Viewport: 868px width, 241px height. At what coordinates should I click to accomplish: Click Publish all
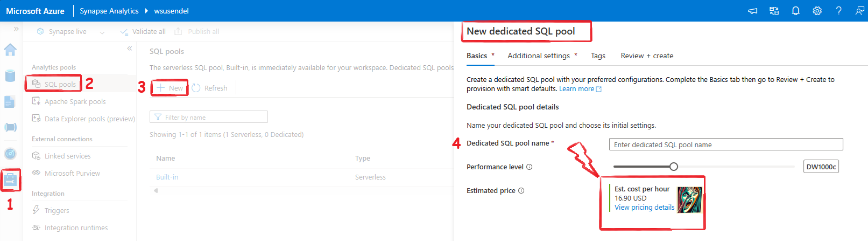click(197, 32)
